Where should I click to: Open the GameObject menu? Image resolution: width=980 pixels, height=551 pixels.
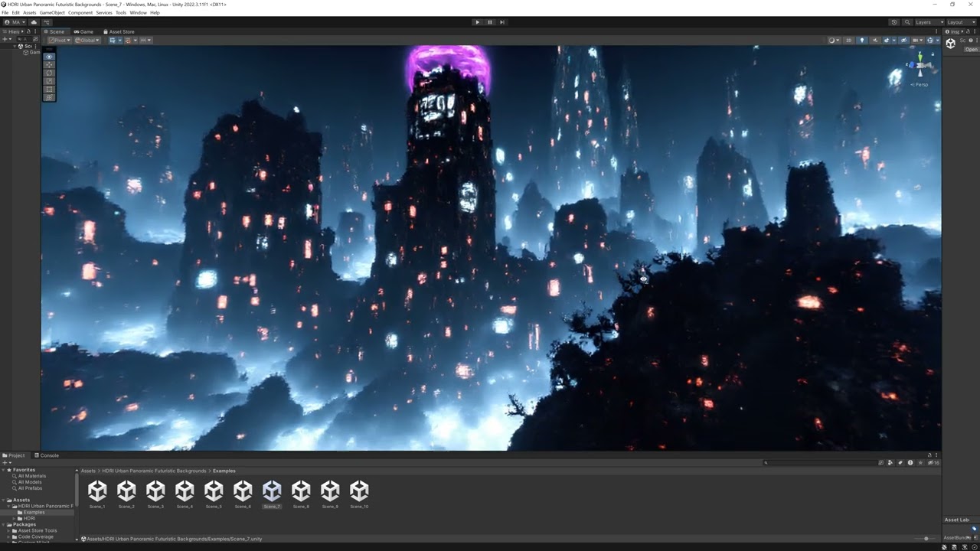pyautogui.click(x=52, y=13)
